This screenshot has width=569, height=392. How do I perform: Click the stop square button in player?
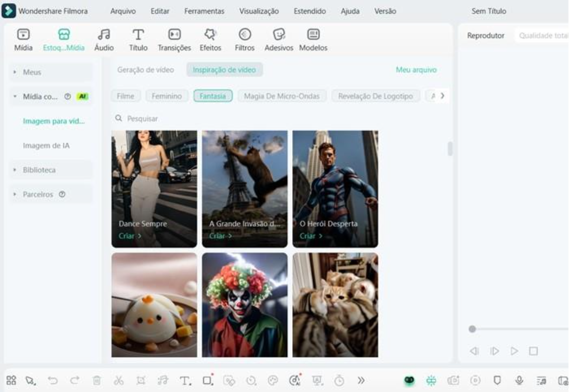tap(533, 351)
